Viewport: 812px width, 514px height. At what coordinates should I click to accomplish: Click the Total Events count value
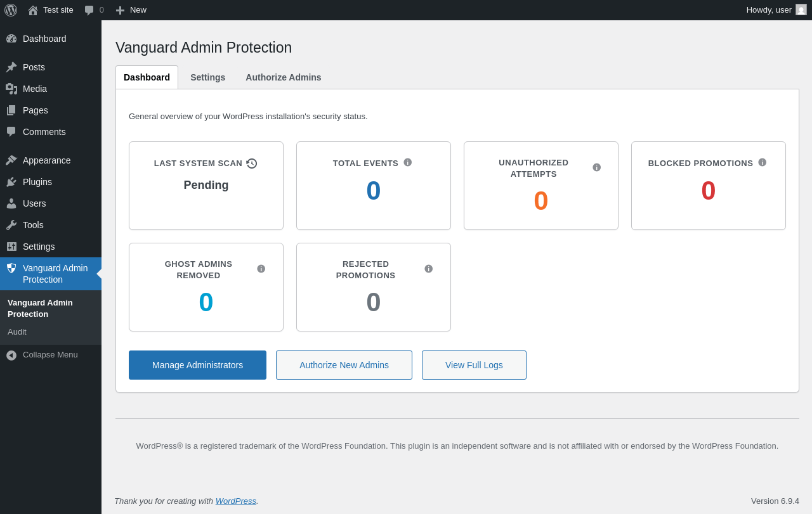tap(374, 191)
